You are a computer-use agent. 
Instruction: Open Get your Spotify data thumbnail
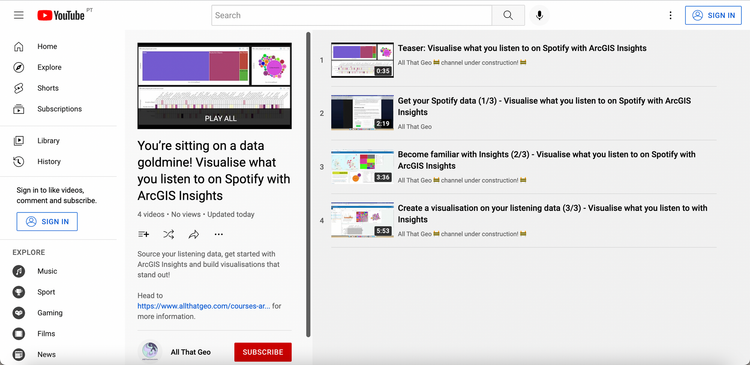pos(362,112)
